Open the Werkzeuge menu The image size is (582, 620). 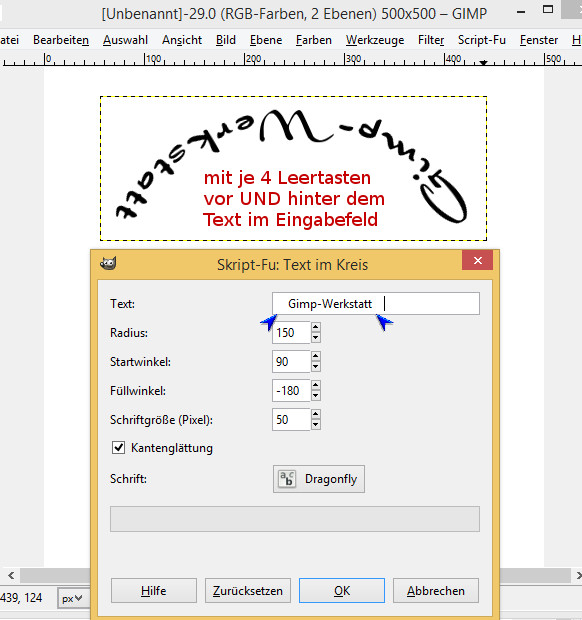[375, 40]
